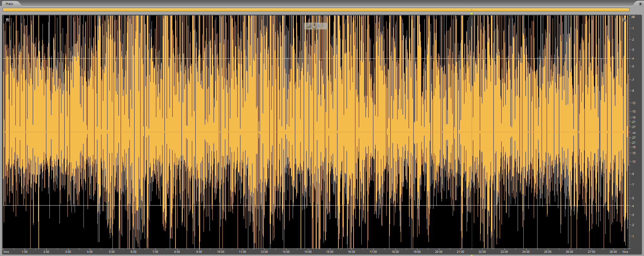Click the 23:00 mark on the time ruler
Image resolution: width=644 pixels, height=256 pixels.
pyautogui.click(x=504, y=252)
